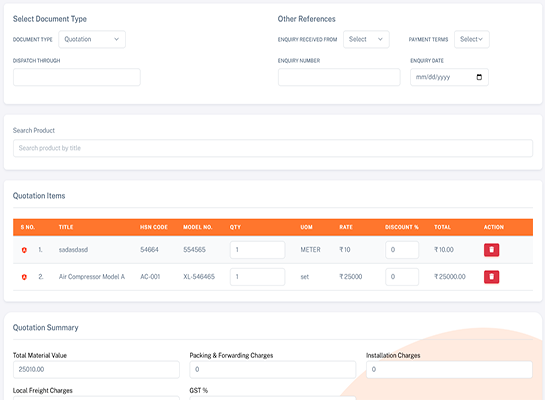Open calendar picker for Enquiry Date
Screen dimensions: 545x400
(x=479, y=77)
